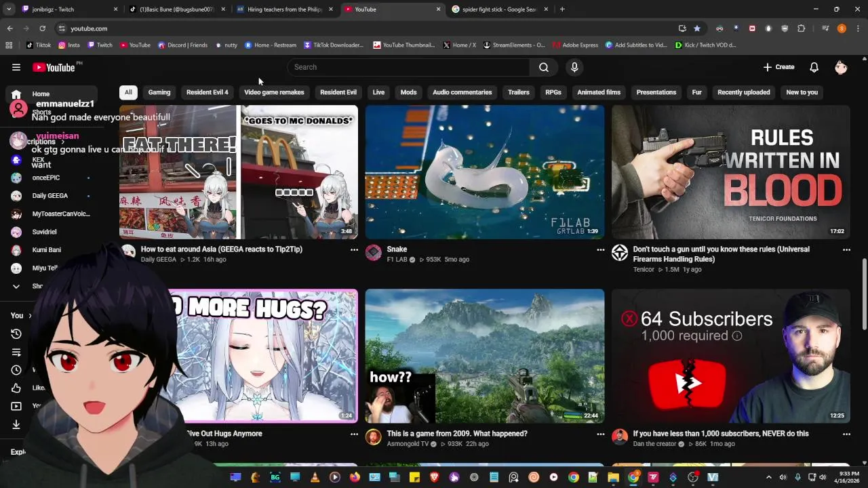Open the Adobe Express bookmark

click(x=575, y=45)
